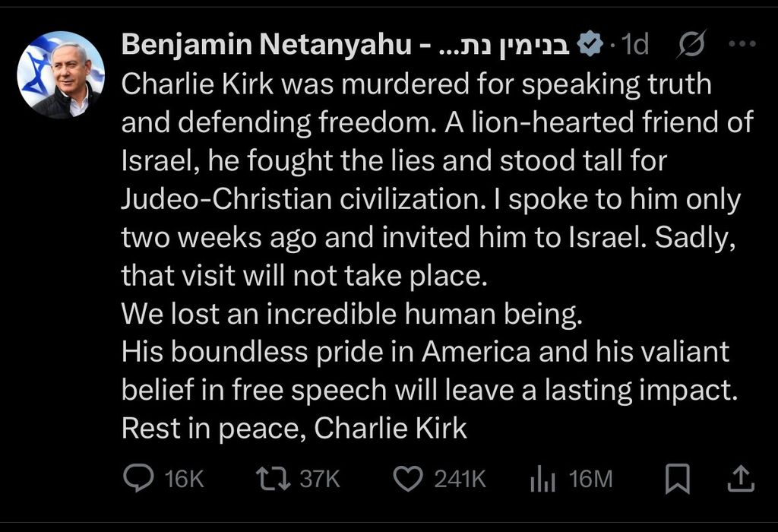Open view analytics bar chart icon
The height and width of the screenshot is (532, 778).
point(542,478)
